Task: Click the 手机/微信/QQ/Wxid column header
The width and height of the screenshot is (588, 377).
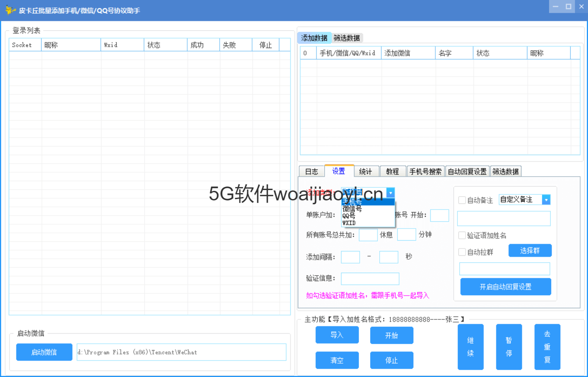Action: click(349, 53)
